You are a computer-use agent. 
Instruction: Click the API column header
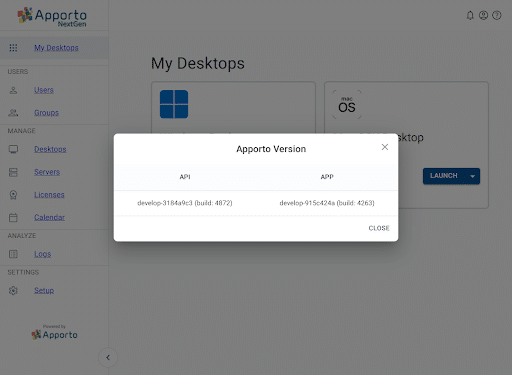pos(185,177)
